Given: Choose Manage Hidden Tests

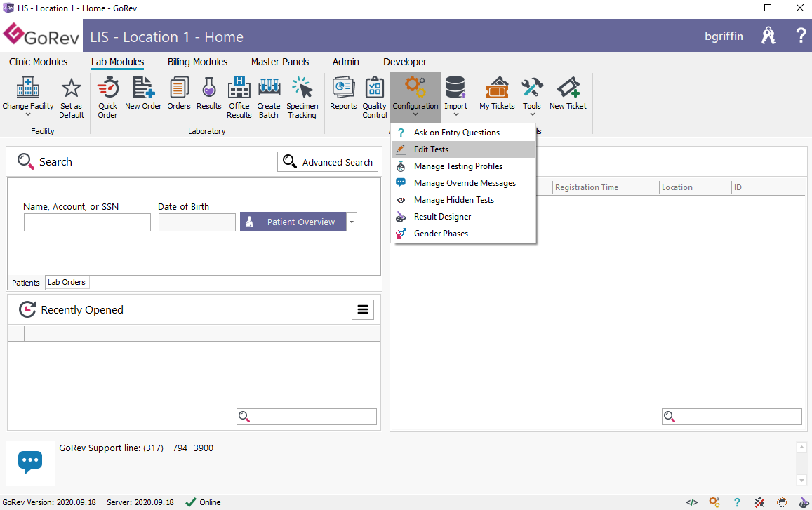Looking at the screenshot, I should [463, 200].
